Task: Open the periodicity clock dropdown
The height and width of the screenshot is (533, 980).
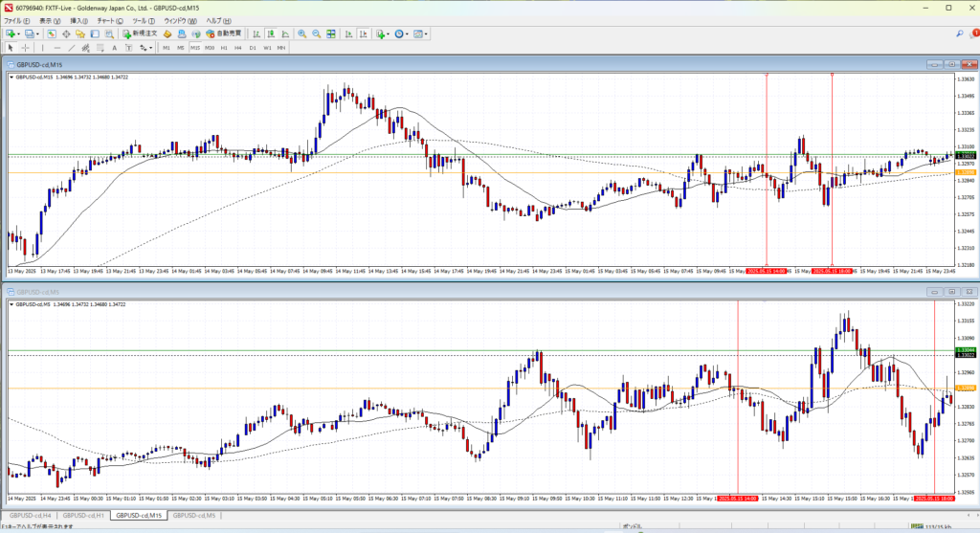Action: 408,33
